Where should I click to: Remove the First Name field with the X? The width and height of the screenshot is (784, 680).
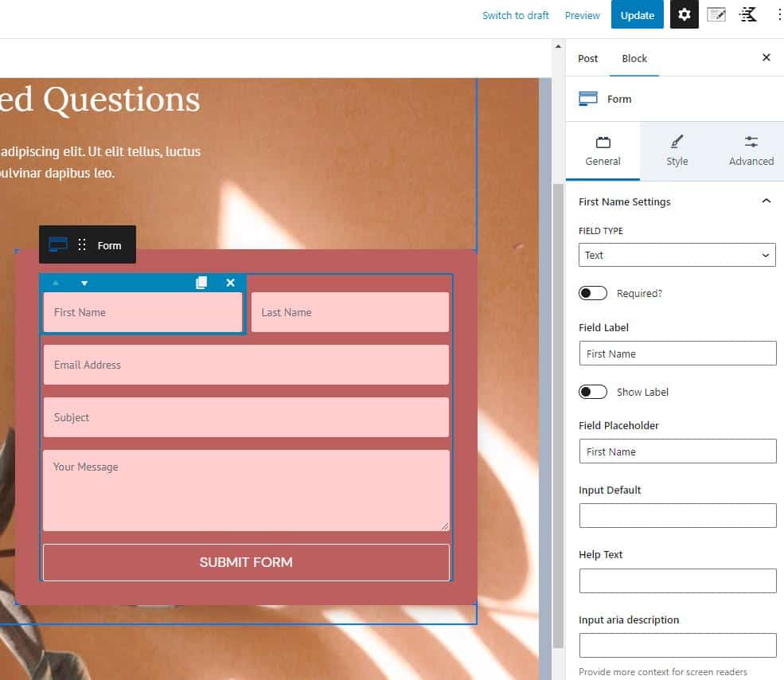point(231,283)
